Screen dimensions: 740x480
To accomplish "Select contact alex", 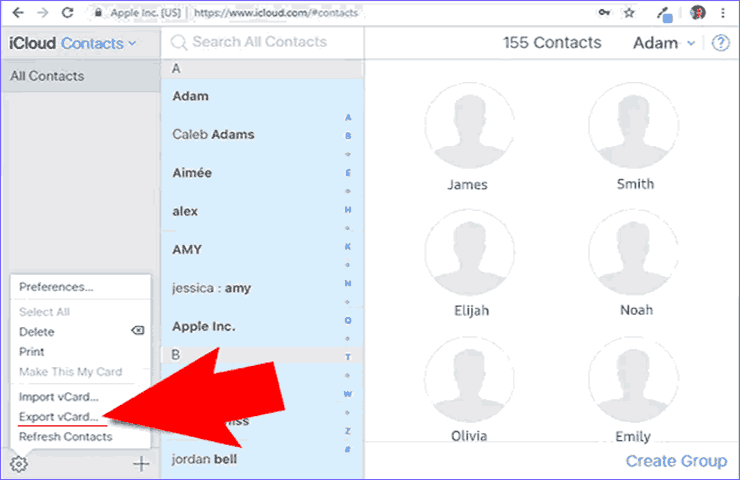I will pyautogui.click(x=262, y=211).
